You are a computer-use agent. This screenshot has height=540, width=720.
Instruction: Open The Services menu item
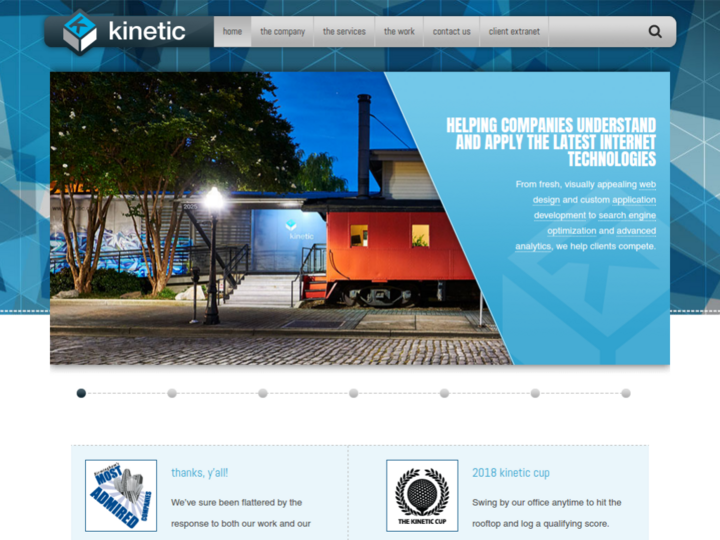(x=344, y=31)
